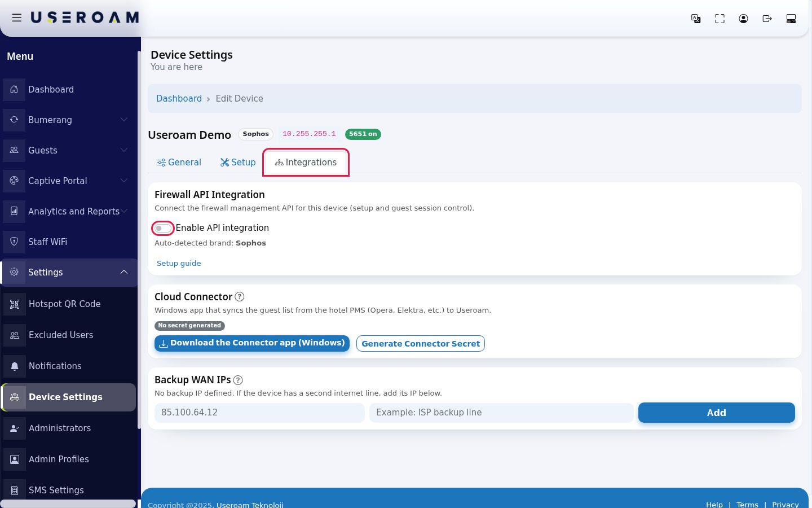This screenshot has height=508, width=812.
Task: Enable API integration toggle switch
Action: click(163, 228)
